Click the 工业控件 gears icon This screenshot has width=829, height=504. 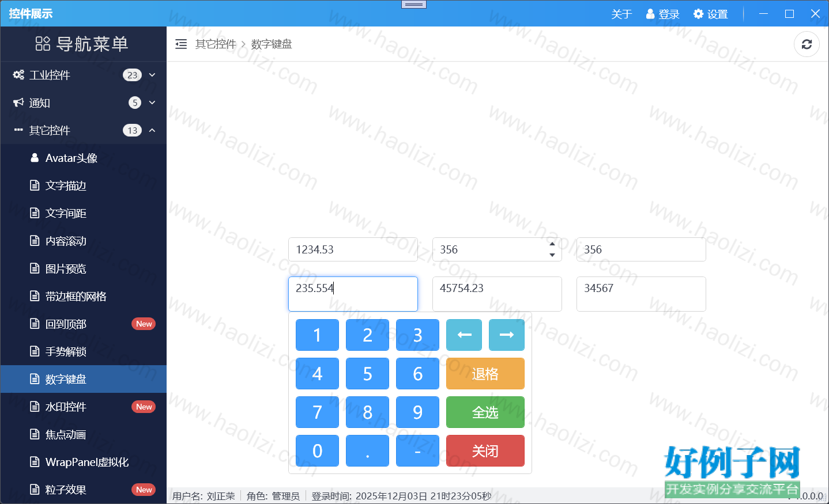tap(18, 75)
